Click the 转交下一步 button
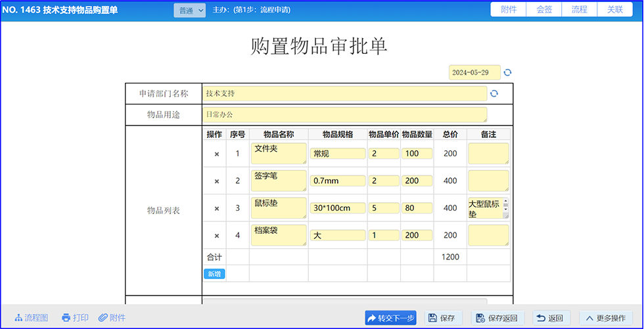The height and width of the screenshot is (329, 644). [x=390, y=318]
